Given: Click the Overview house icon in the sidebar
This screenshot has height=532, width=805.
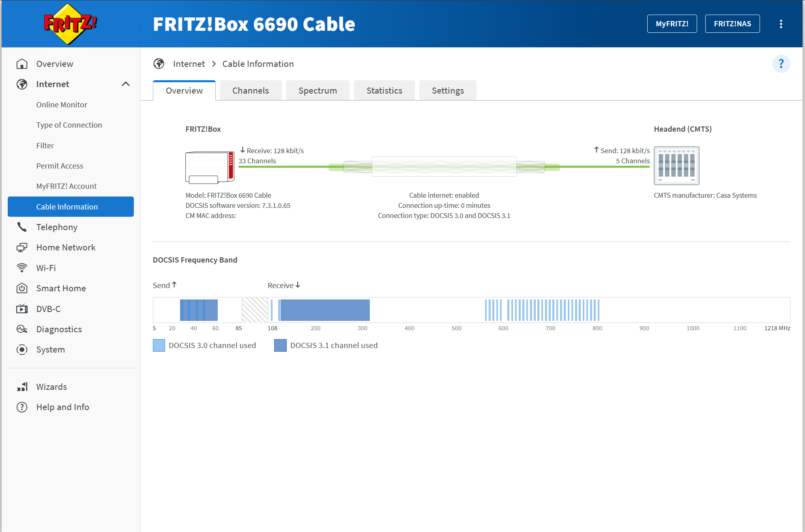Looking at the screenshot, I should coord(22,64).
